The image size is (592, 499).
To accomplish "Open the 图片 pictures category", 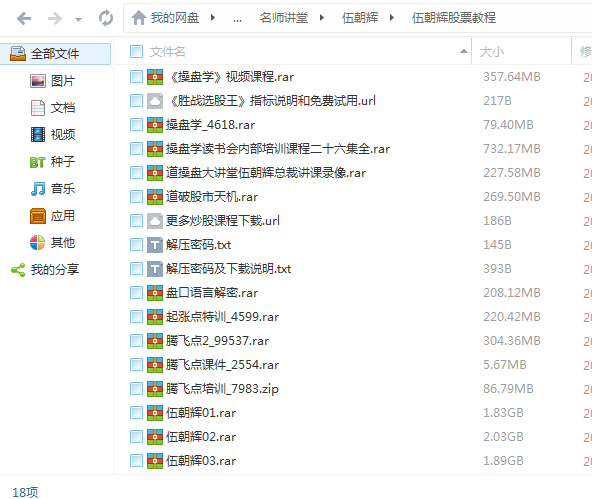I will click(x=52, y=81).
